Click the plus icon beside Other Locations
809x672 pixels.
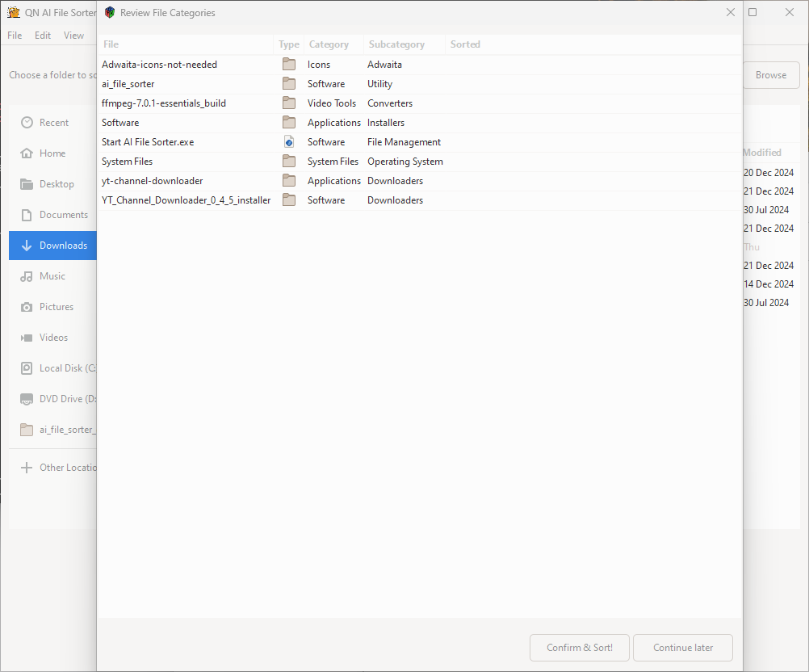[27, 468]
